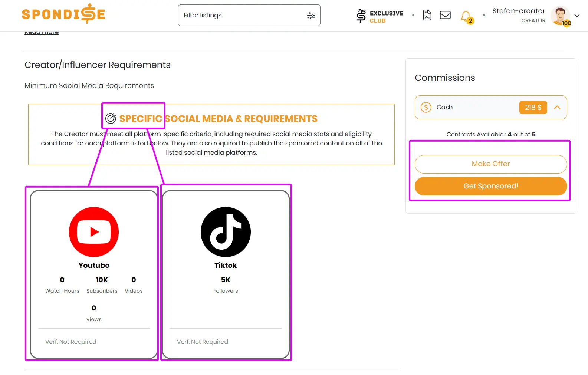This screenshot has height=375, width=588.
Task: Click the 5K Followers value
Action: pos(226,280)
